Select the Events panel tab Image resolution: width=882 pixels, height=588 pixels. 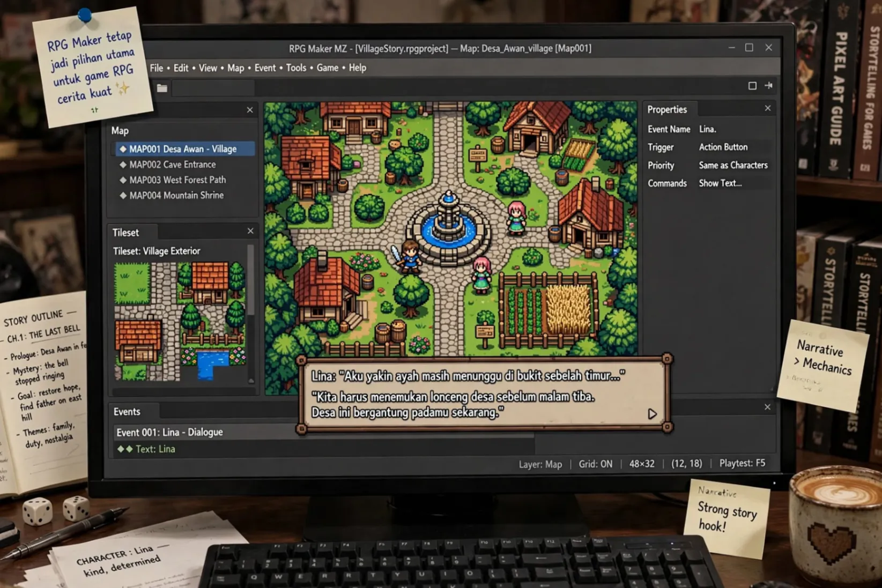134,411
